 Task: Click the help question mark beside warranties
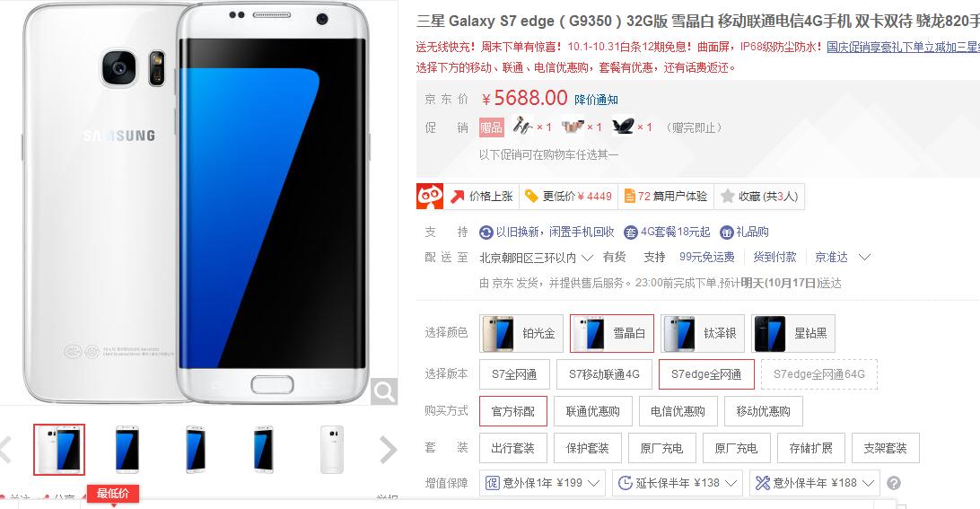pyautogui.click(x=894, y=483)
